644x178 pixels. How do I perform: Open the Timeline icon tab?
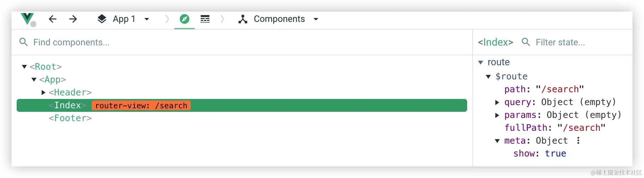(205, 19)
